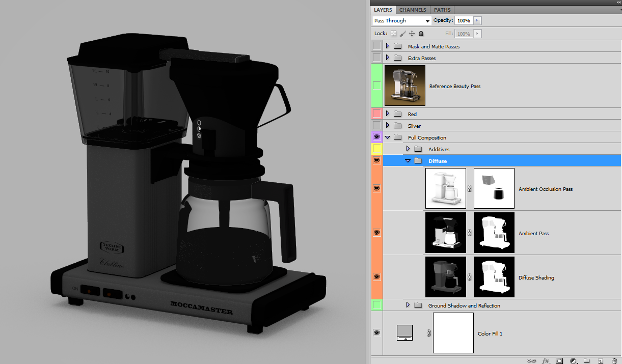Click Color Fill 1 solid color icon

pos(405,332)
